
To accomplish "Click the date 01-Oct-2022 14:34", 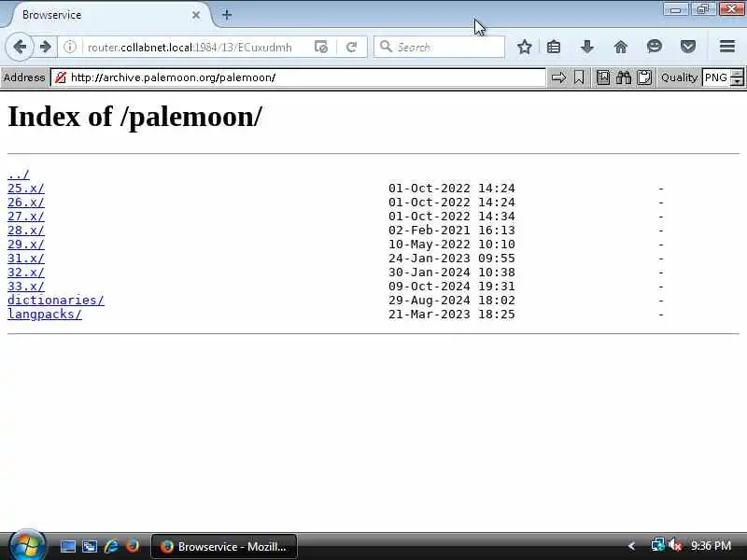I will pos(452,217).
